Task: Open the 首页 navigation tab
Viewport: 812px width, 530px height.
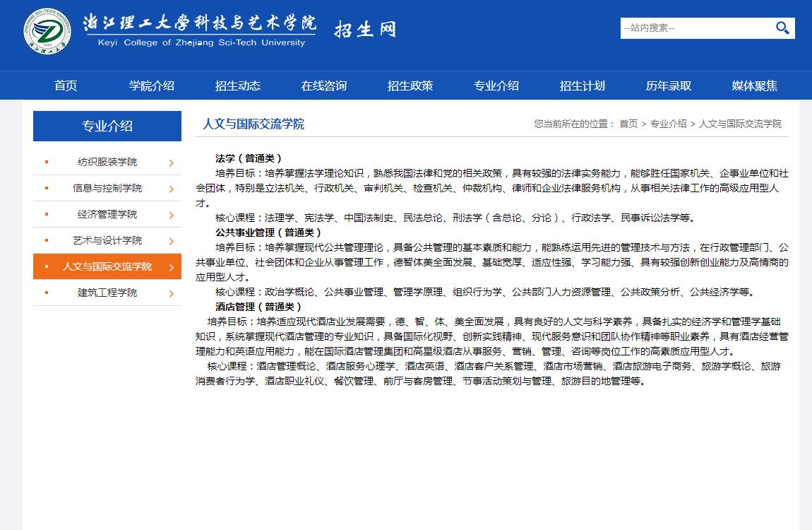Action: pos(66,86)
